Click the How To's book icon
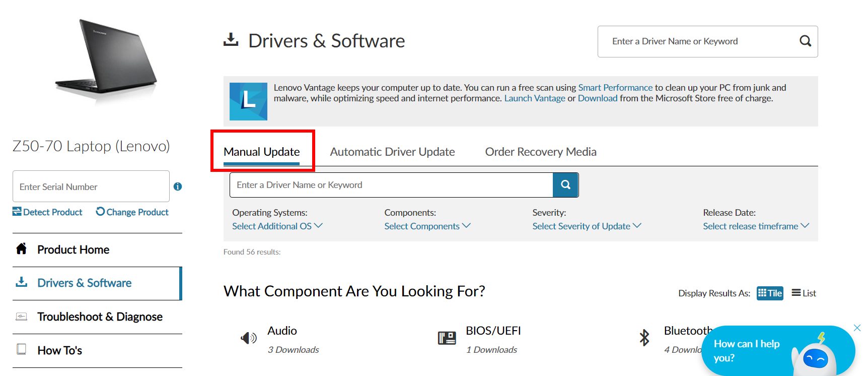The height and width of the screenshot is (376, 868). [x=21, y=349]
